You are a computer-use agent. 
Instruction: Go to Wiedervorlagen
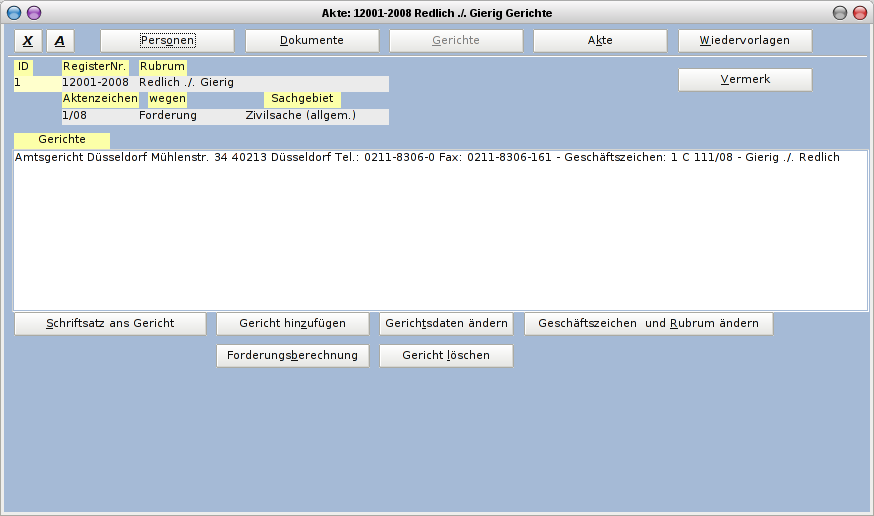(x=745, y=41)
